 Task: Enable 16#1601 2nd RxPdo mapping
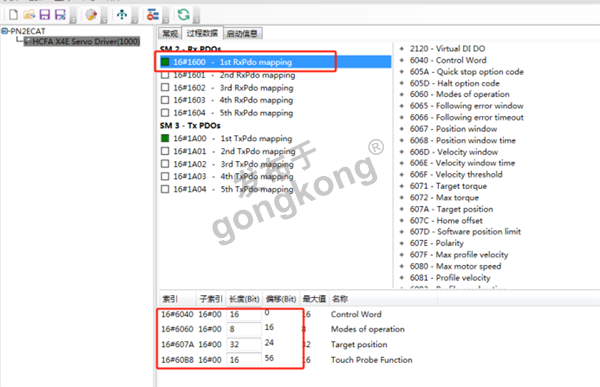pos(165,75)
